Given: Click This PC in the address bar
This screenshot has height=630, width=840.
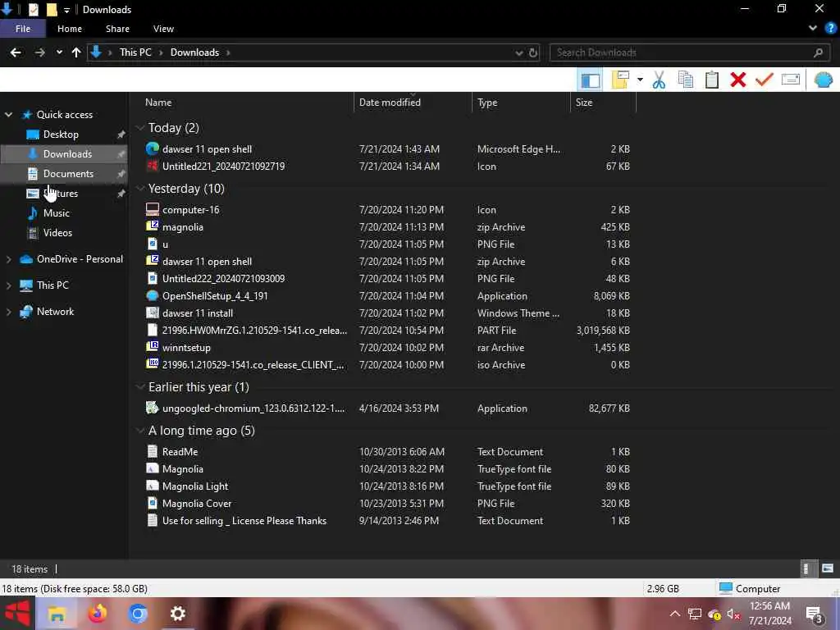Looking at the screenshot, I should tap(135, 52).
